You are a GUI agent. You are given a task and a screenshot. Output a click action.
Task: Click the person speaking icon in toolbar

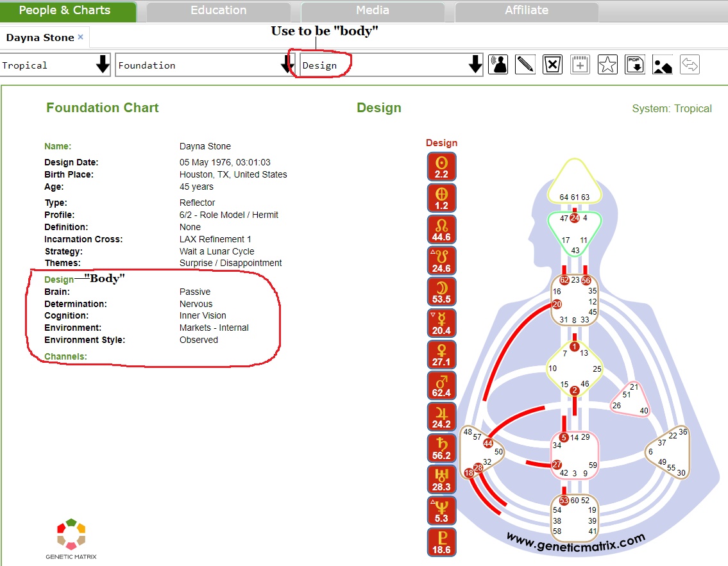tap(498, 65)
